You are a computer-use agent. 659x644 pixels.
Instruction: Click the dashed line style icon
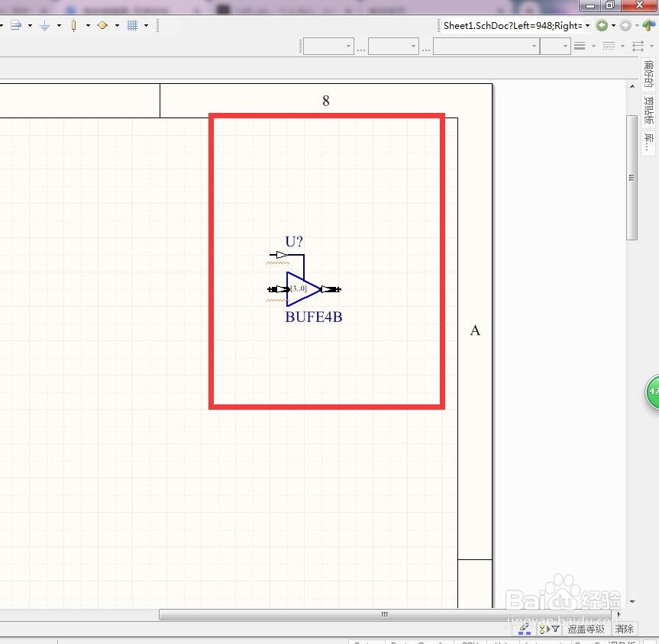pos(609,47)
